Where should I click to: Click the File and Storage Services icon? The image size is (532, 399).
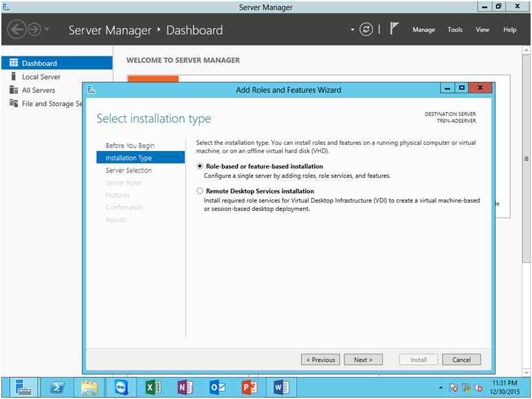click(x=14, y=103)
